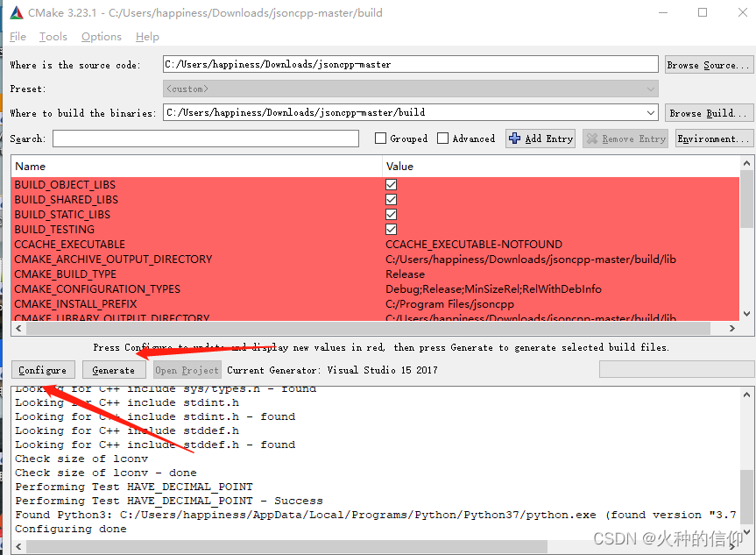The image size is (756, 555).
Task: Select the CMAKE_BUILD_TYPE entry
Action: point(65,274)
